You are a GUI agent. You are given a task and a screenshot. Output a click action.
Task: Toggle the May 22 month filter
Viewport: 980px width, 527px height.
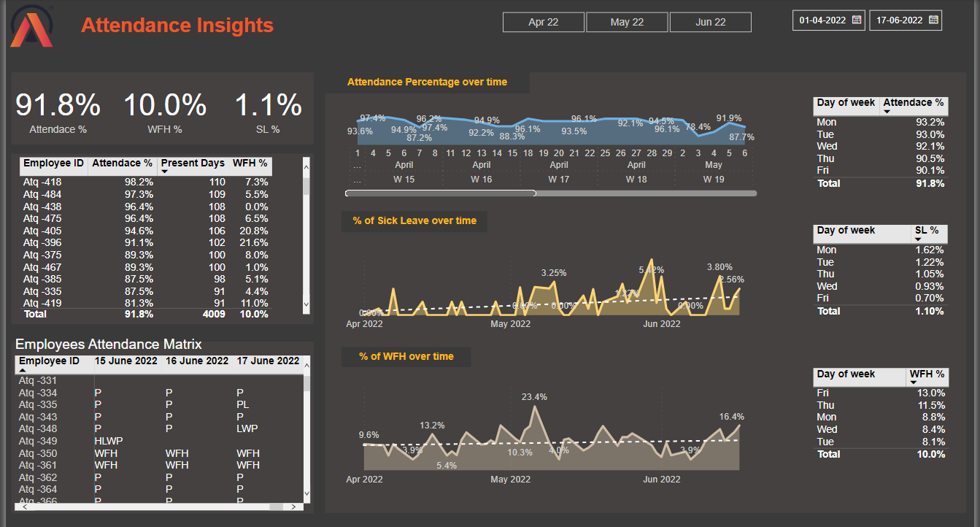[627, 22]
